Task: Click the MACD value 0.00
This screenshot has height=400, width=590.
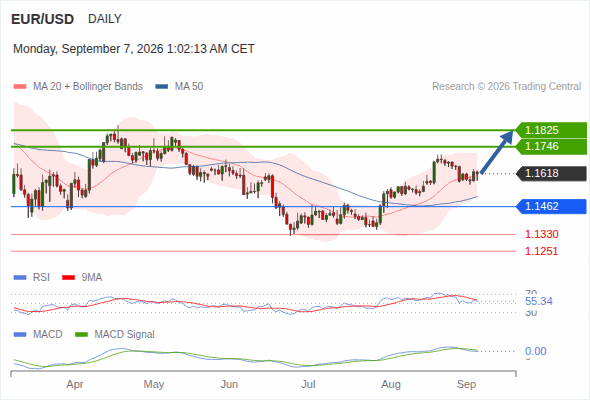Action: click(x=535, y=351)
